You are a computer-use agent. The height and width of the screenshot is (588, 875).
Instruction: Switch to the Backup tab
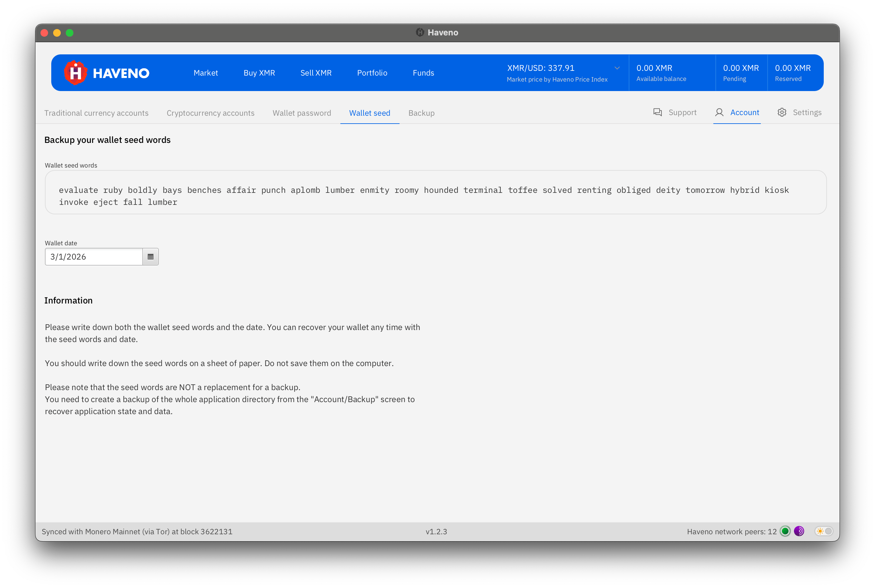pos(421,113)
